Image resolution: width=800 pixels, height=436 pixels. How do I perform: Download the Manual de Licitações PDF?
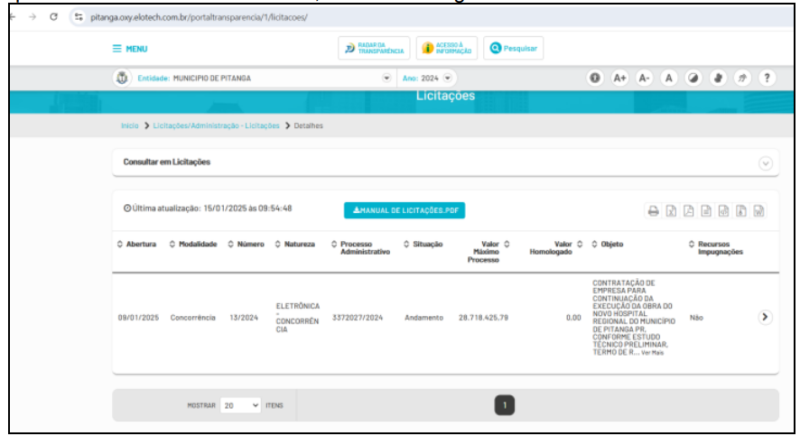[x=404, y=211]
